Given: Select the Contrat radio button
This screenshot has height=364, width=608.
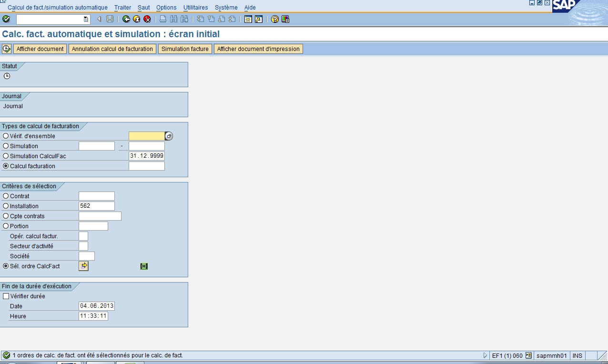Looking at the screenshot, I should pos(6,196).
